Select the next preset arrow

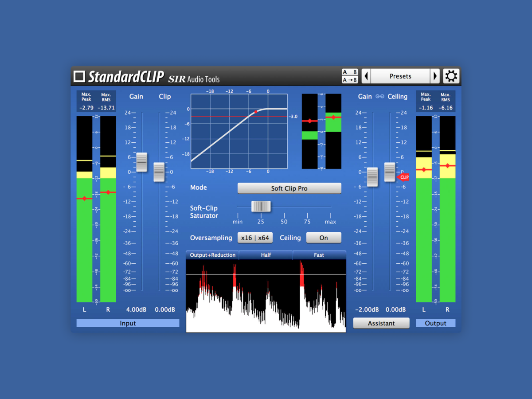point(435,76)
